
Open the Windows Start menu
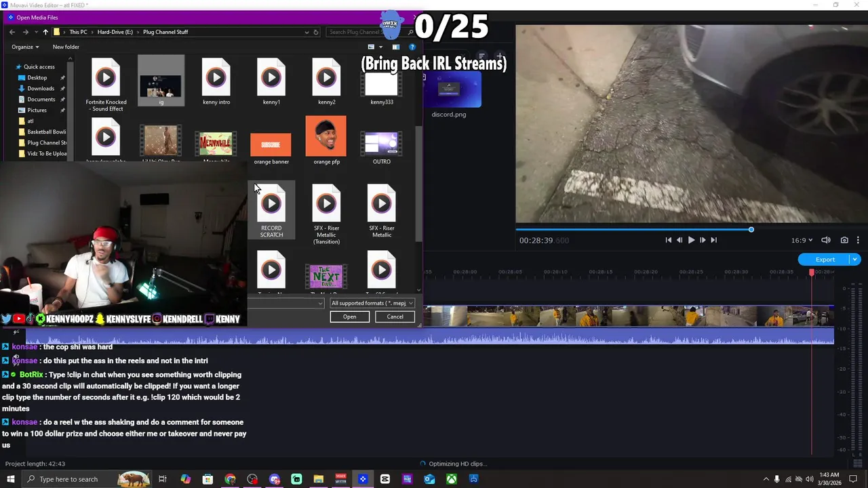point(12,479)
